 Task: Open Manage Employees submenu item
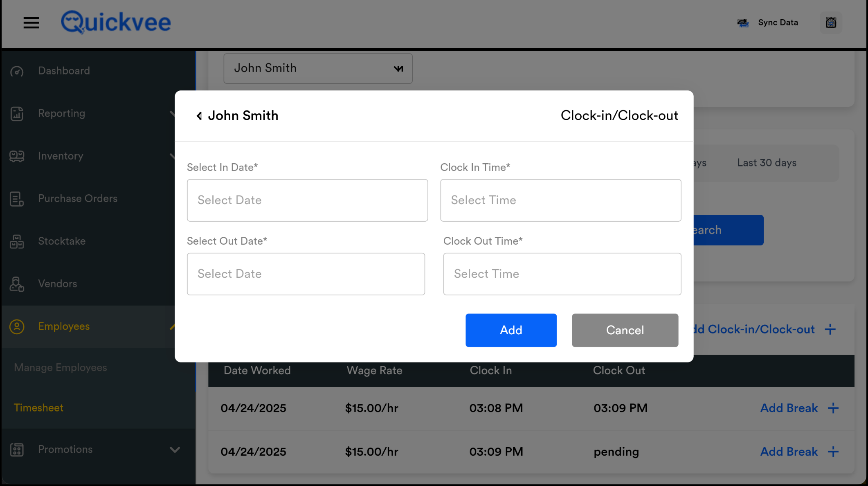pyautogui.click(x=61, y=368)
